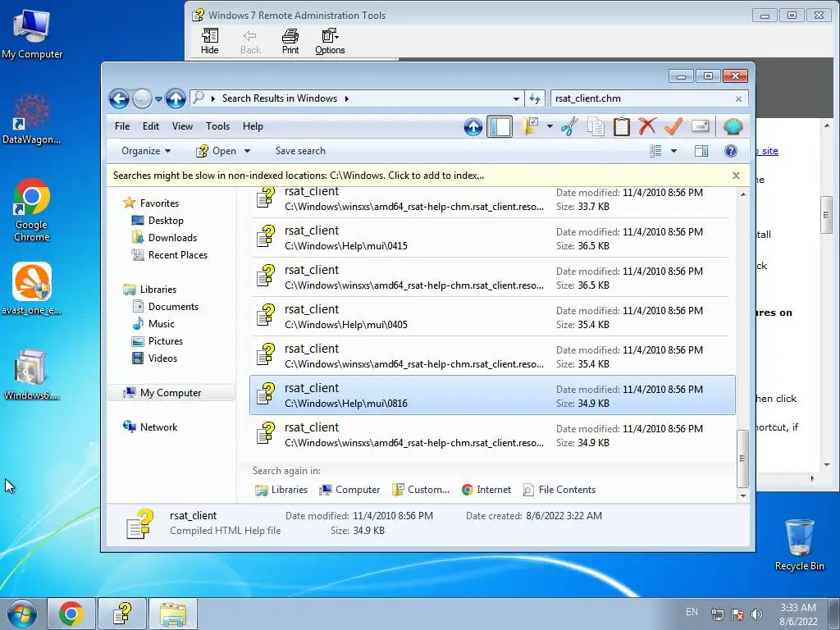Click the orange checkmark Properties icon
Image resolution: width=840 pixels, height=630 pixels.
pyautogui.click(x=673, y=126)
